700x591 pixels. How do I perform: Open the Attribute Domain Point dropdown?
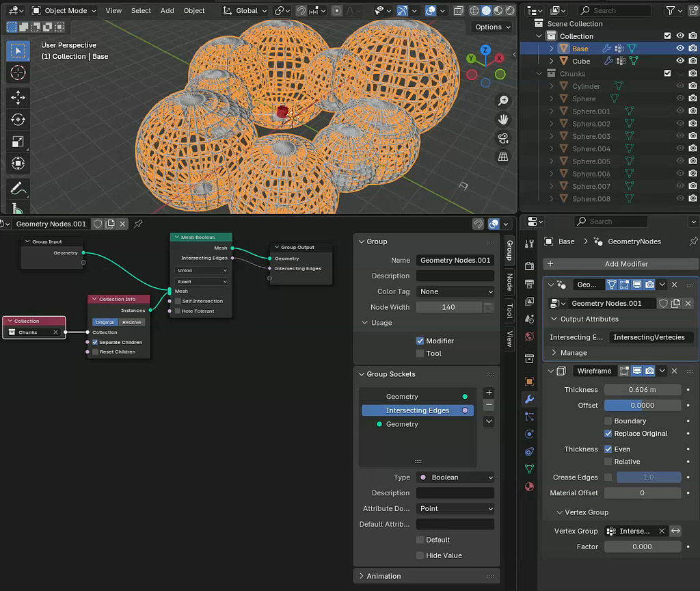455,508
